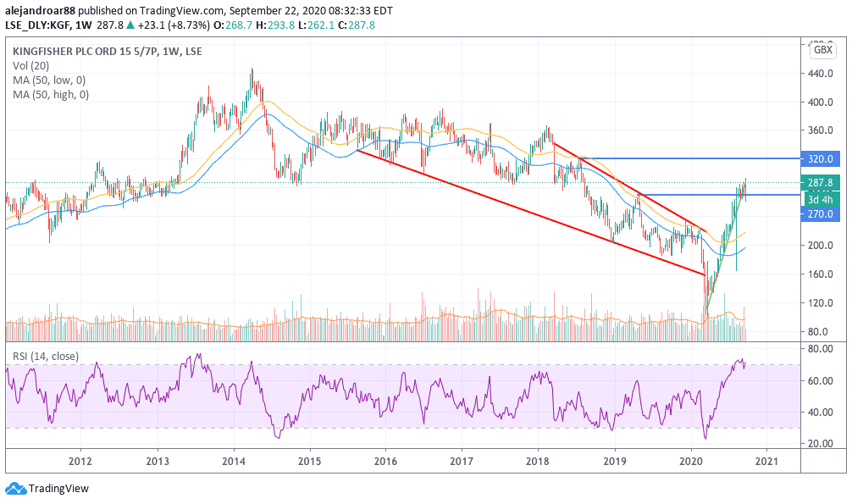Click the 3d 4h bar countdown tag
The image size is (852, 504).
click(821, 200)
